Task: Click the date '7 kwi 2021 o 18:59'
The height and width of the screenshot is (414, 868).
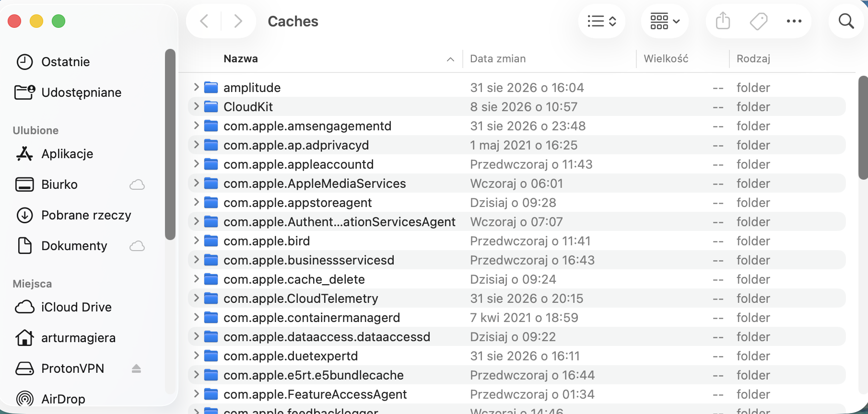Action: 524,318
